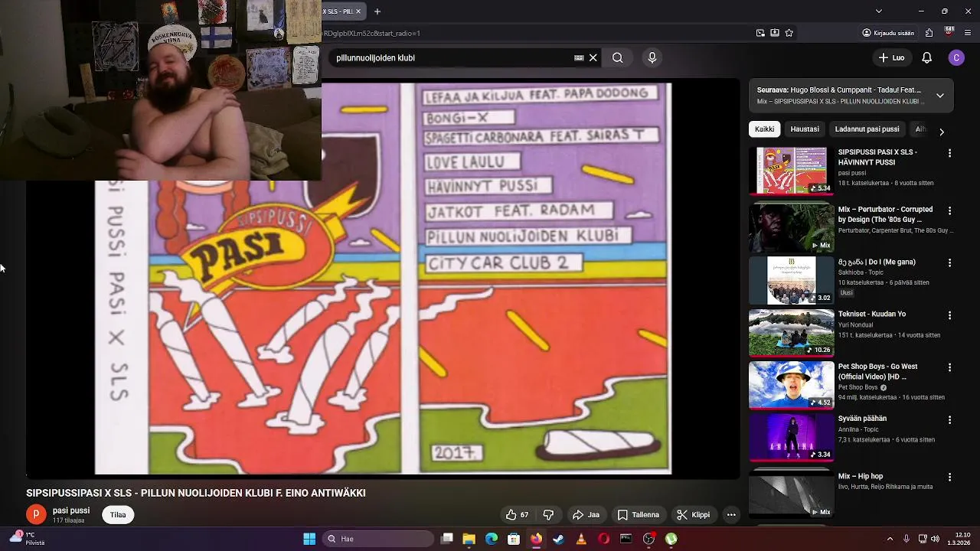Viewport: 980px width, 551px height.
Task: Show hidden system tray icons chevron
Action: 890,539
